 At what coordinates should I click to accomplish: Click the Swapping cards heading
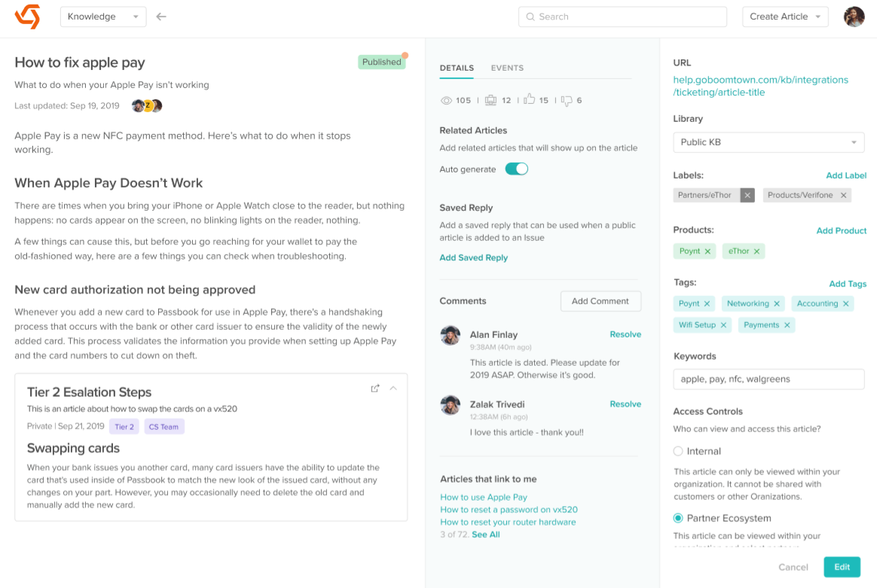pos(73,448)
